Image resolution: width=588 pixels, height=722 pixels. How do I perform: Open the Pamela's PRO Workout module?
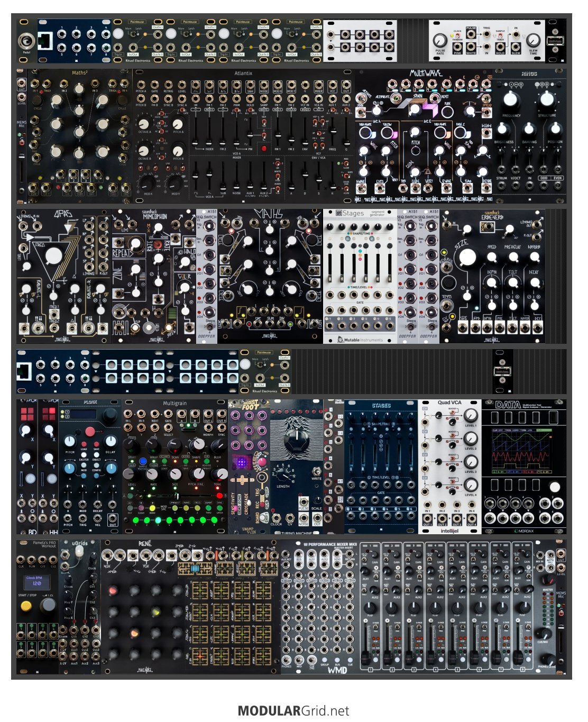37,607
